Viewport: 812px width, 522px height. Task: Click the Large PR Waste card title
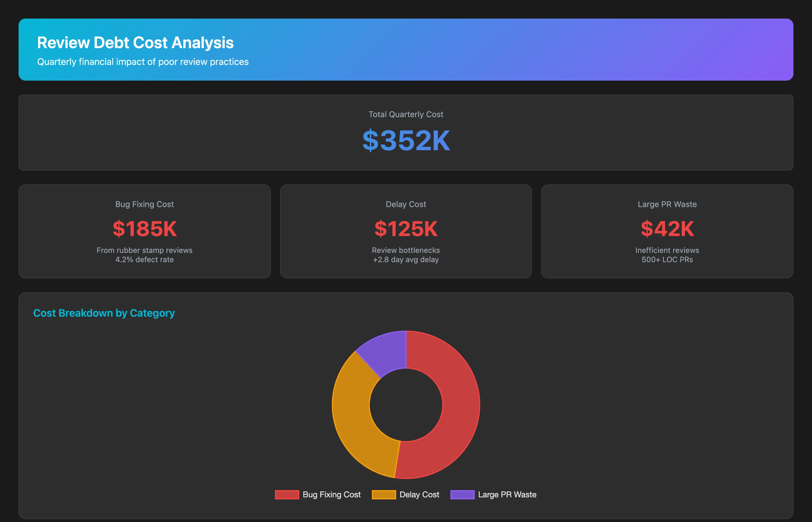click(x=667, y=204)
